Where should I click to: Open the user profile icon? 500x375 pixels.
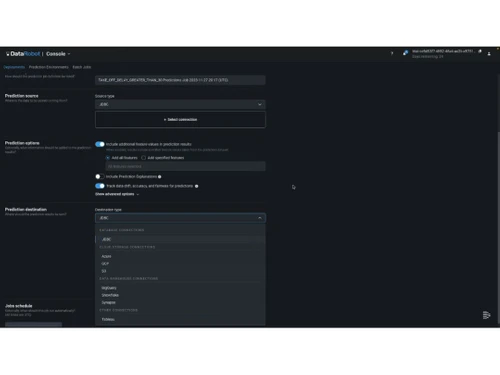tap(489, 54)
